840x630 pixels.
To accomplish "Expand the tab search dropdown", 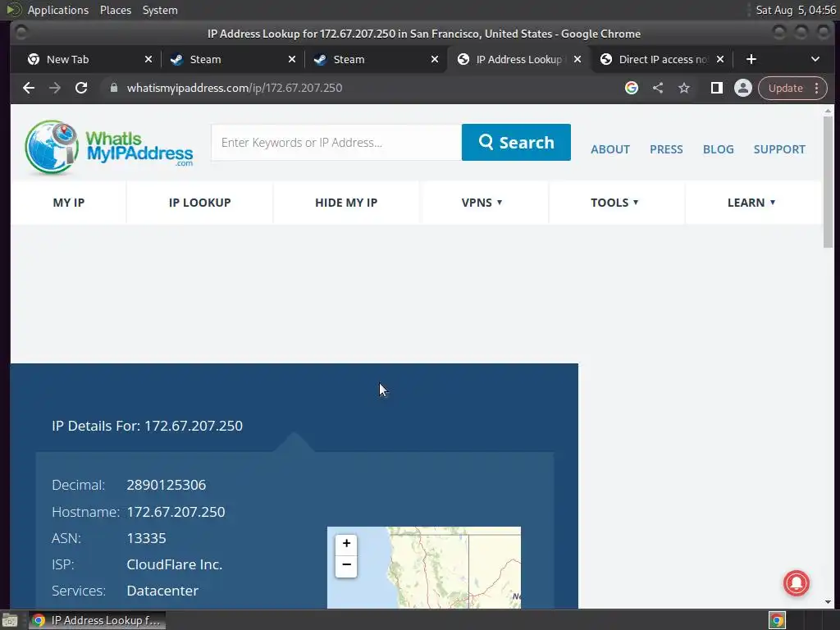I will point(815,59).
